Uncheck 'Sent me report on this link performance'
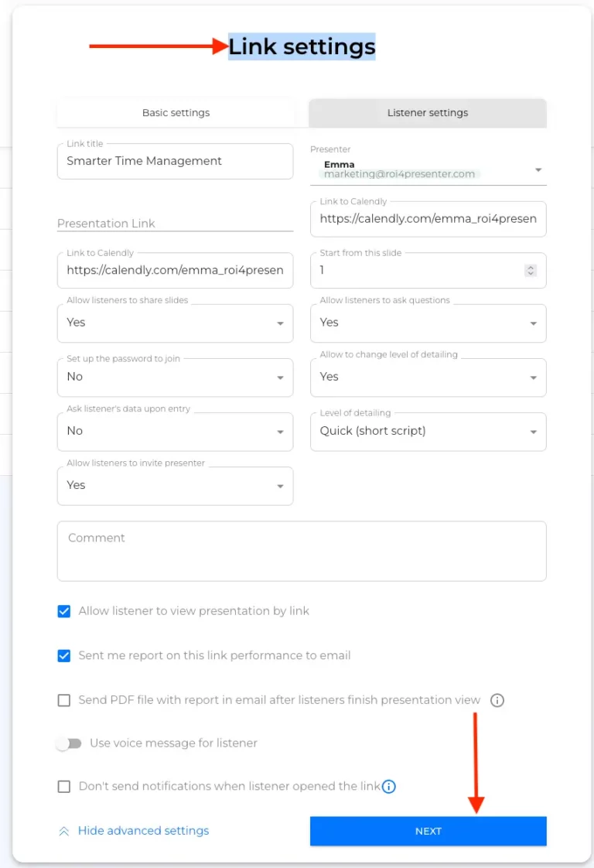The width and height of the screenshot is (594, 868). coord(64,656)
